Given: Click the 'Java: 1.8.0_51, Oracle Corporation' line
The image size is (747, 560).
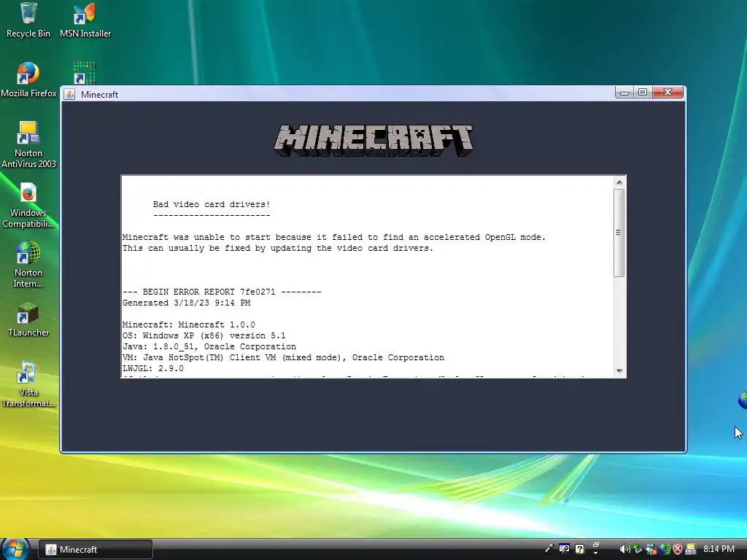Looking at the screenshot, I should click(209, 346).
